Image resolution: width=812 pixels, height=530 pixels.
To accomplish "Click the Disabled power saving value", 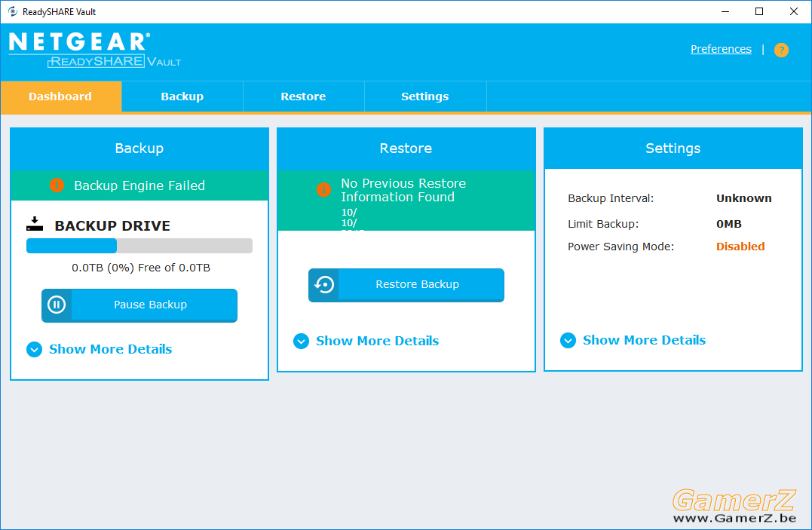I will 740,247.
